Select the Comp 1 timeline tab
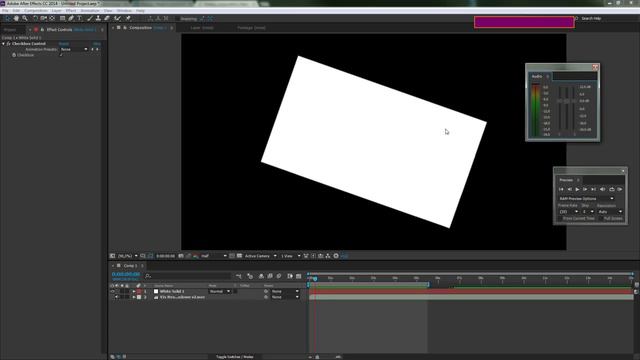Image resolution: width=640 pixels, height=360 pixels. [130, 266]
